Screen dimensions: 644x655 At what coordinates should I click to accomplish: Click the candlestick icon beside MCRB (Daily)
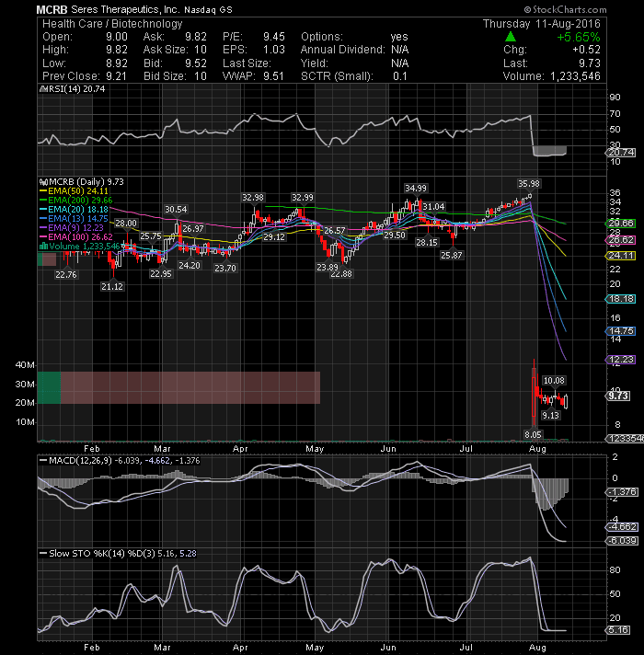[x=43, y=182]
